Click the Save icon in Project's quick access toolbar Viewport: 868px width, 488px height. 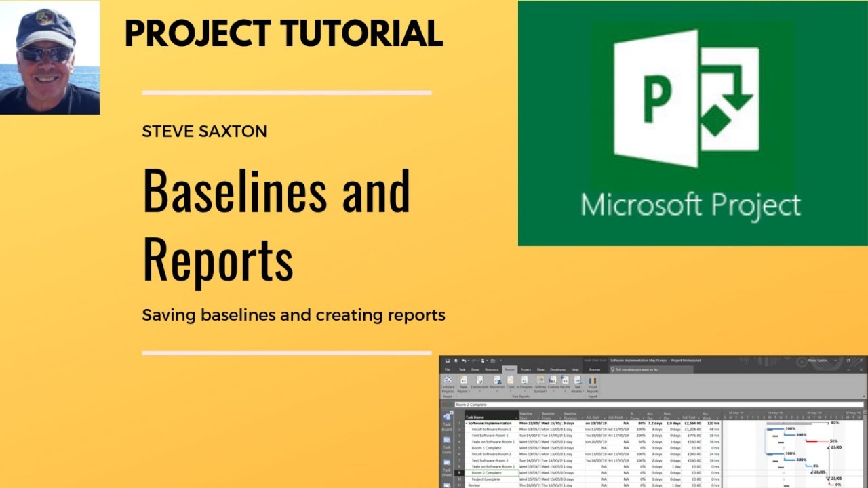coord(448,361)
